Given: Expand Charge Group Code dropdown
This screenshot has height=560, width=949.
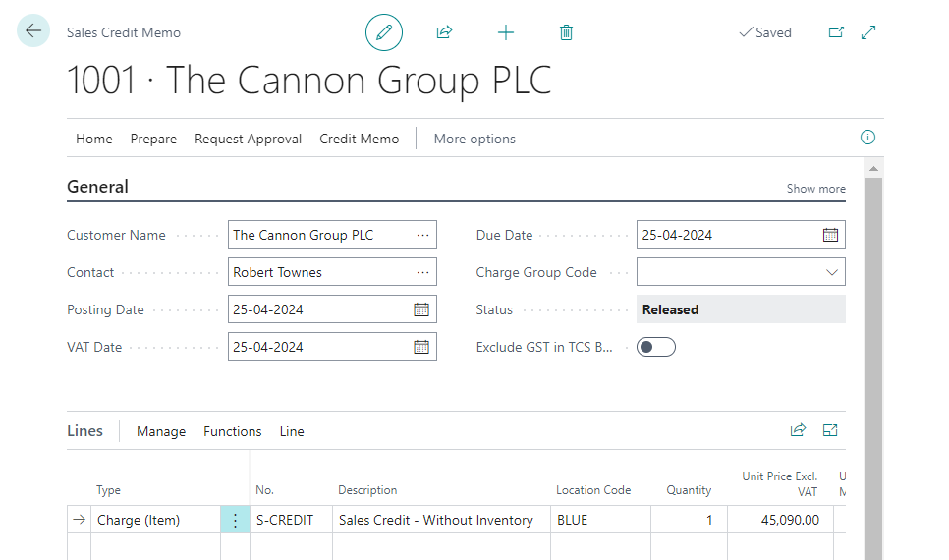Looking at the screenshot, I should 831,272.
